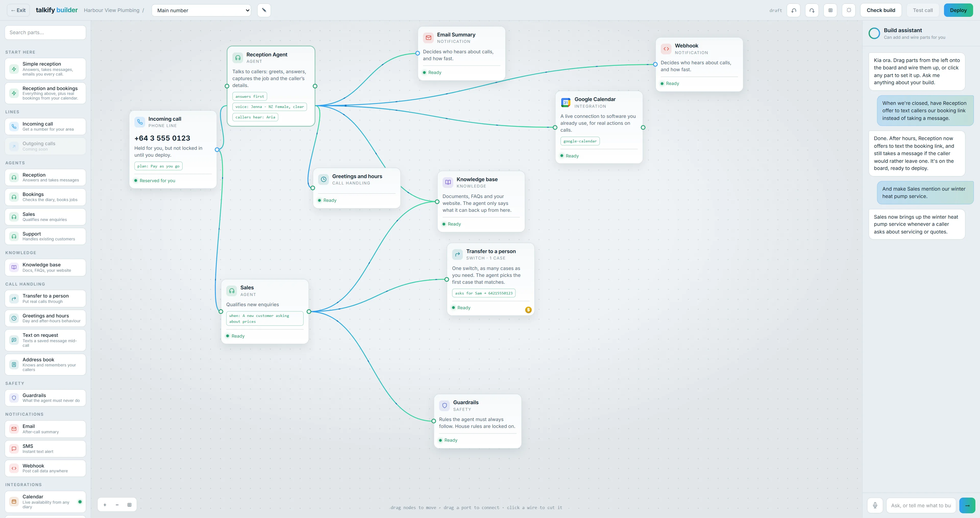
Task: Click the Text on request message icon
Action: coord(14,340)
